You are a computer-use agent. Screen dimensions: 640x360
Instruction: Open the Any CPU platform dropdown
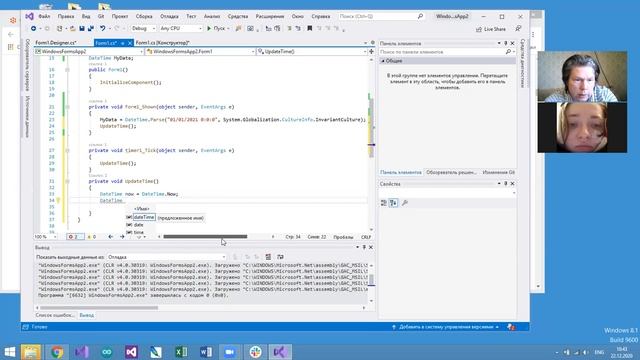coord(181,29)
